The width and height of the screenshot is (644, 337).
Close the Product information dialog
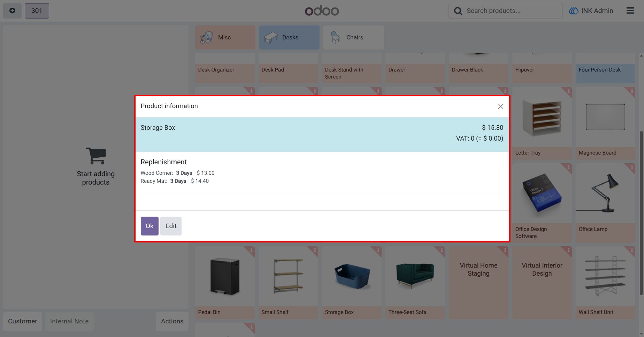click(500, 106)
